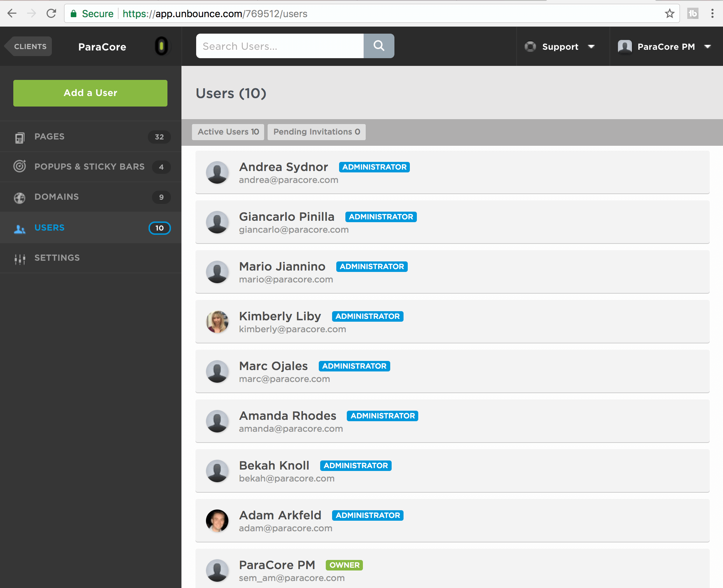Viewport: 723px width, 588px height.
Task: Click Domains count badge 9
Action: point(161,197)
